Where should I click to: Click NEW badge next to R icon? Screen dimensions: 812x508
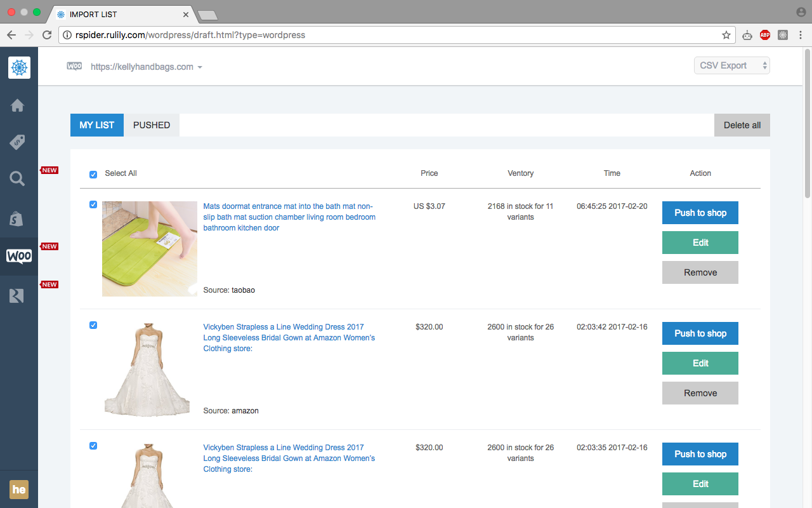tap(49, 284)
